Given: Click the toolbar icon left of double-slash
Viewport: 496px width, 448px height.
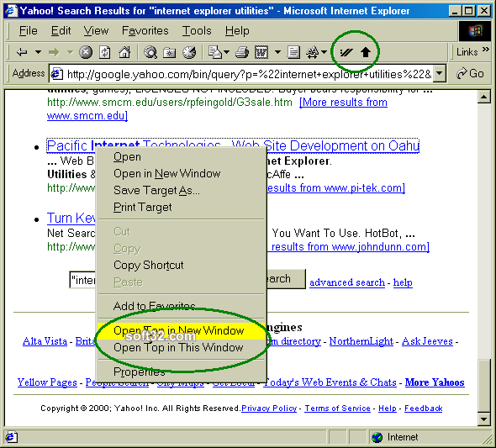Looking at the screenshot, I should [x=313, y=52].
